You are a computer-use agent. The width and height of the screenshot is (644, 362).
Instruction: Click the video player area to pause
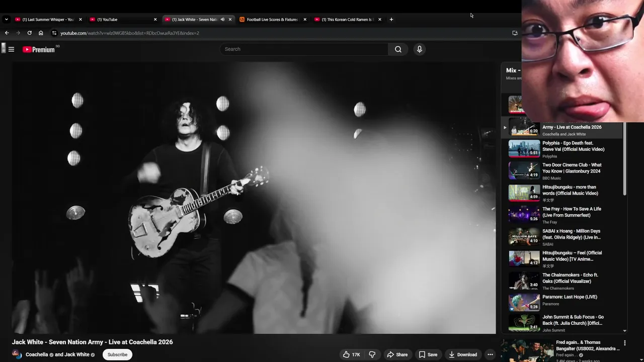254,198
